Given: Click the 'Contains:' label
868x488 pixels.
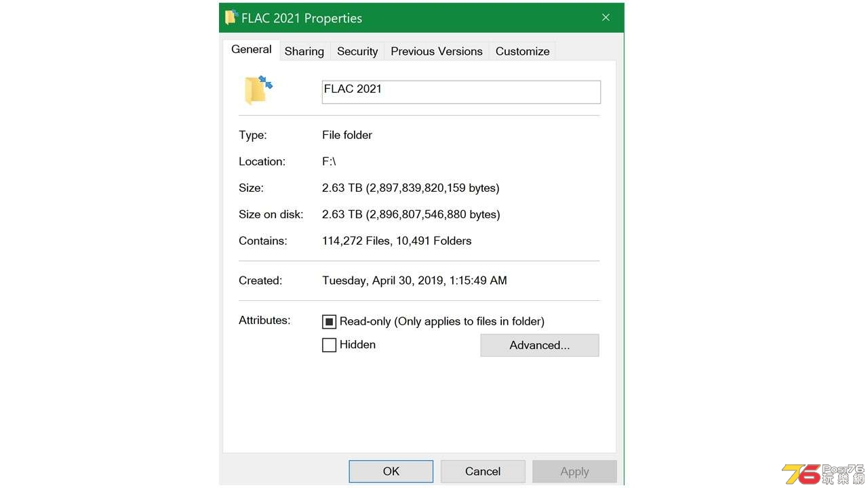Looking at the screenshot, I should coord(263,241).
